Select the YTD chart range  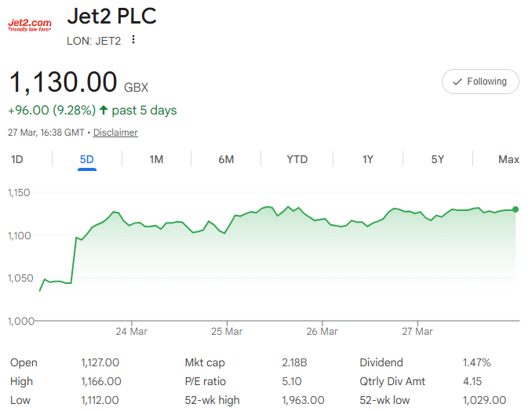pyautogui.click(x=297, y=159)
